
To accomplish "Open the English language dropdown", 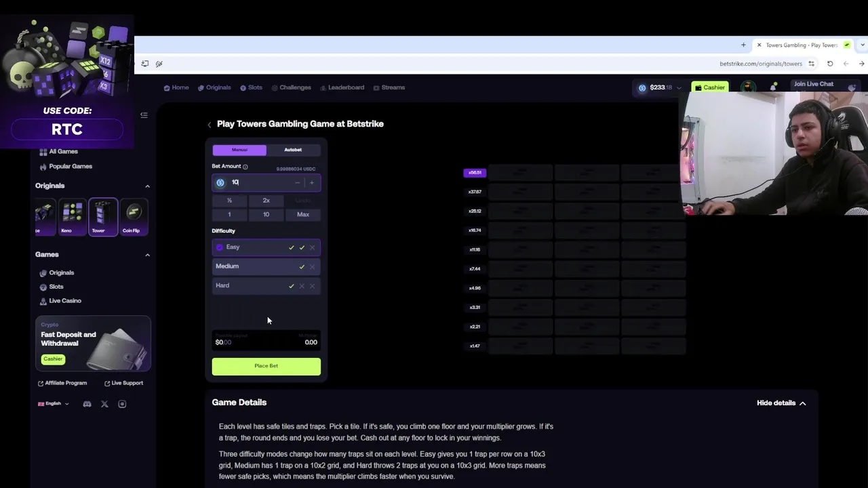I will (x=54, y=404).
